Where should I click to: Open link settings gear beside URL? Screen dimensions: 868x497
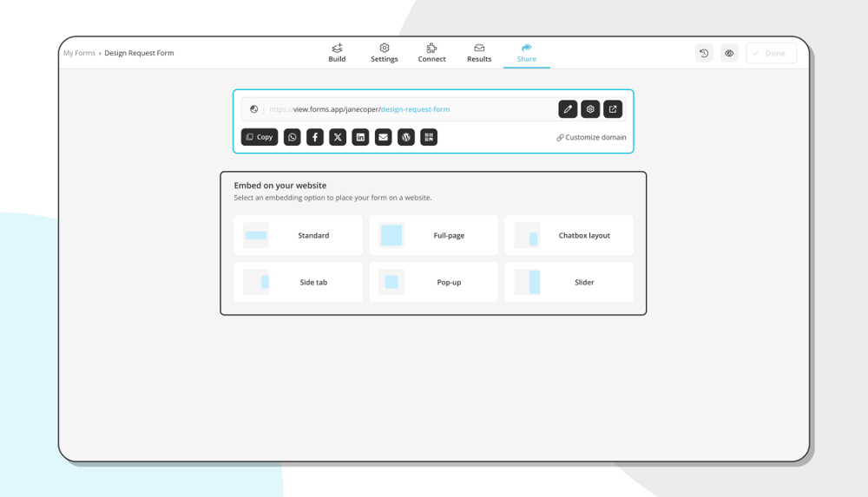[590, 109]
